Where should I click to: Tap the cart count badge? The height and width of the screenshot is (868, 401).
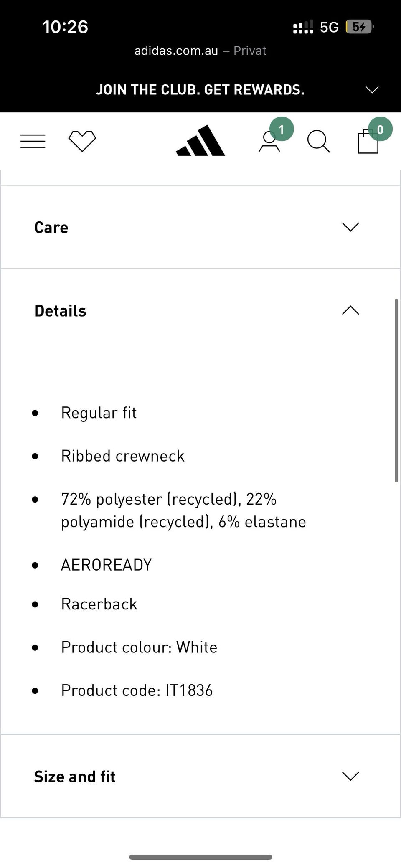click(380, 129)
